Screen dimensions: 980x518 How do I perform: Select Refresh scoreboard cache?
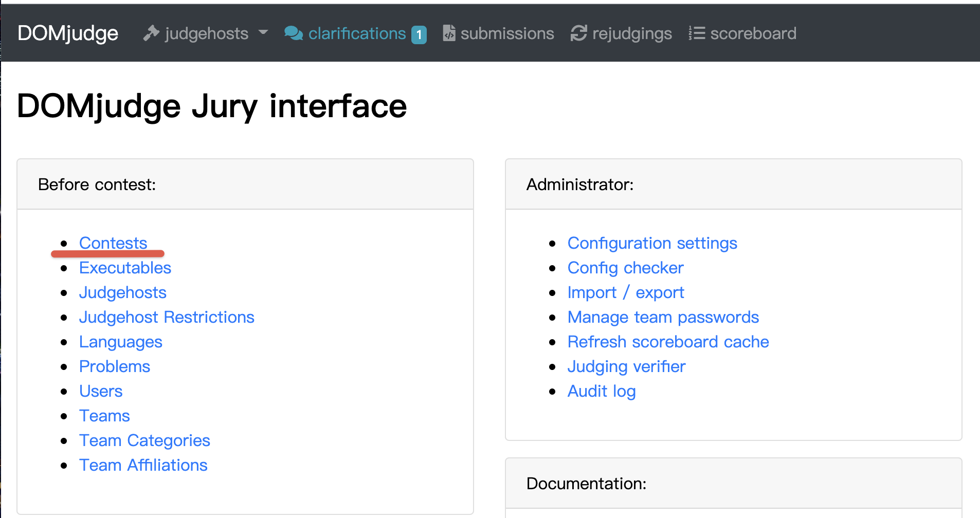tap(668, 342)
